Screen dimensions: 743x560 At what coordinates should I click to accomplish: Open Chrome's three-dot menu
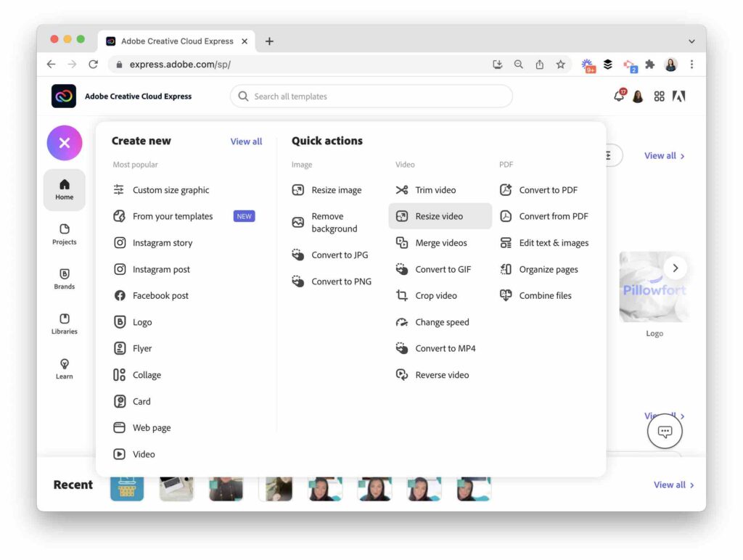click(x=691, y=65)
